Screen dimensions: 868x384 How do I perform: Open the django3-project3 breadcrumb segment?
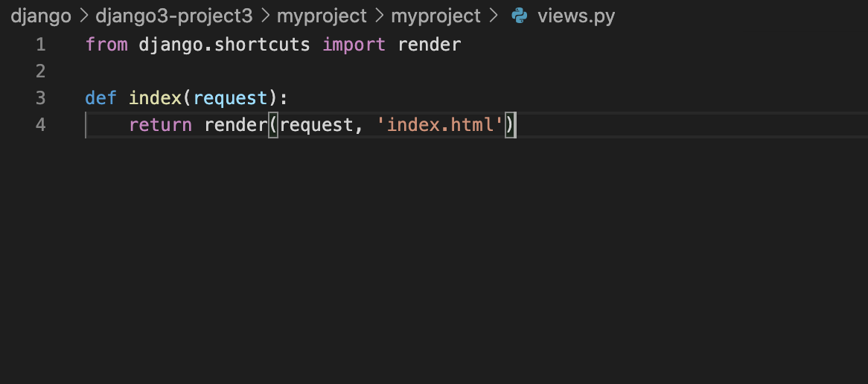coord(173,16)
